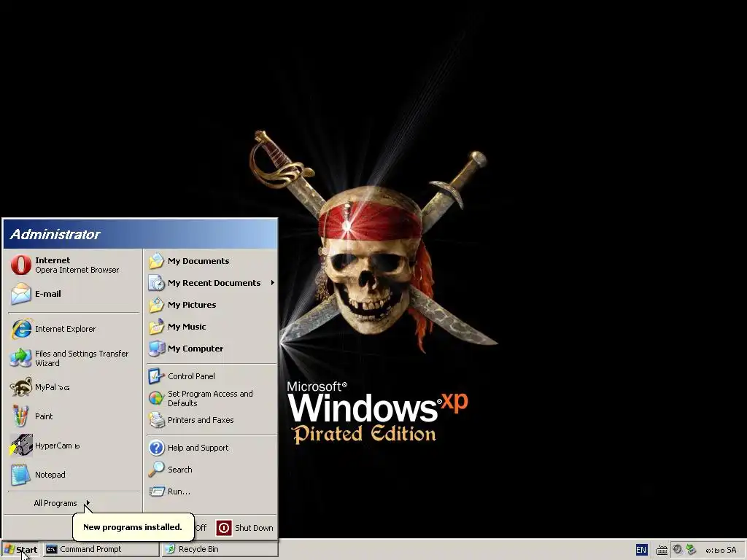Image resolution: width=747 pixels, height=560 pixels.
Task: Click the keyboard icon in system tray
Action: [x=662, y=550]
